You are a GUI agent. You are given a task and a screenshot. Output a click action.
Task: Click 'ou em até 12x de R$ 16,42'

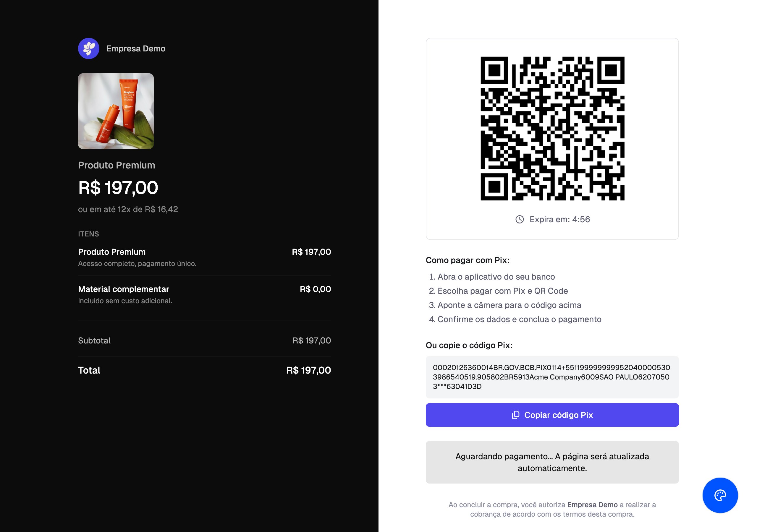coord(128,209)
